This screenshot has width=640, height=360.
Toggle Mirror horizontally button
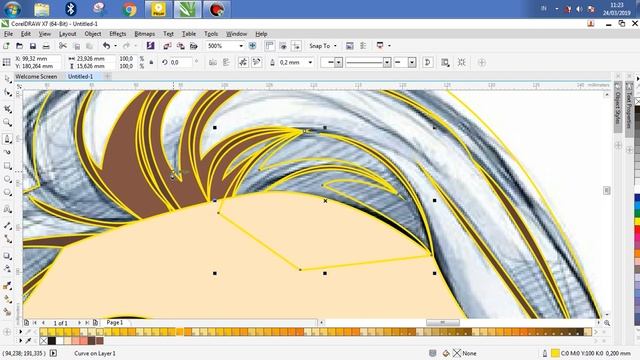[213, 62]
